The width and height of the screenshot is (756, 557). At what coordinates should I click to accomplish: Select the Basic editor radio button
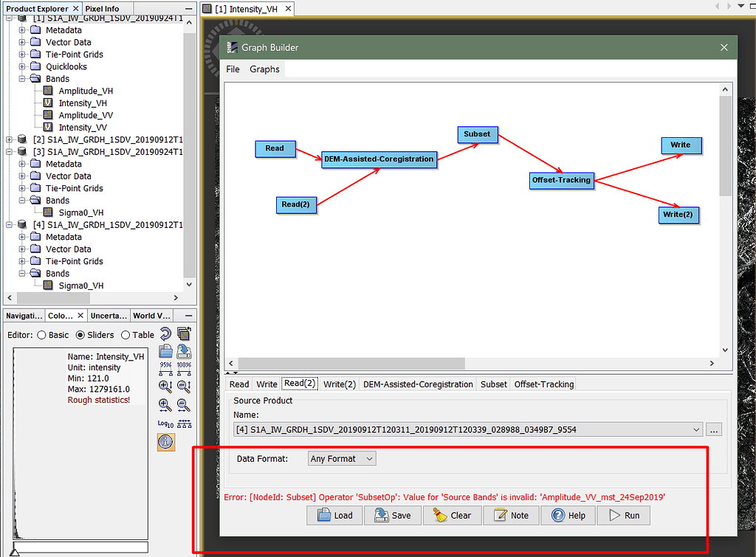click(x=43, y=333)
